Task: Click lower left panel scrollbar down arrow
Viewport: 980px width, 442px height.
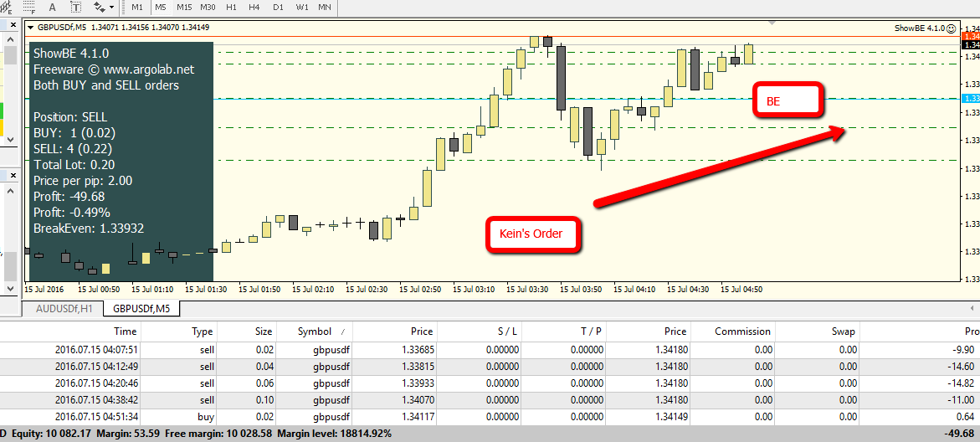Action: point(10,288)
